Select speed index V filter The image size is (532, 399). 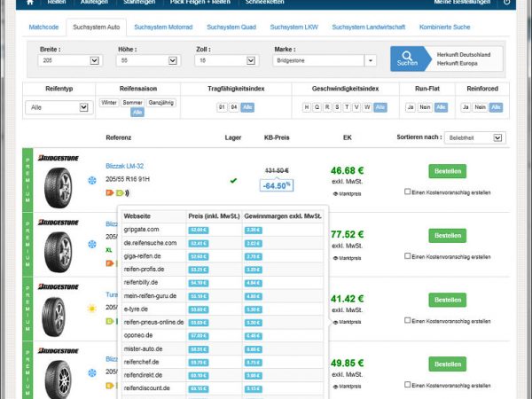coord(356,107)
